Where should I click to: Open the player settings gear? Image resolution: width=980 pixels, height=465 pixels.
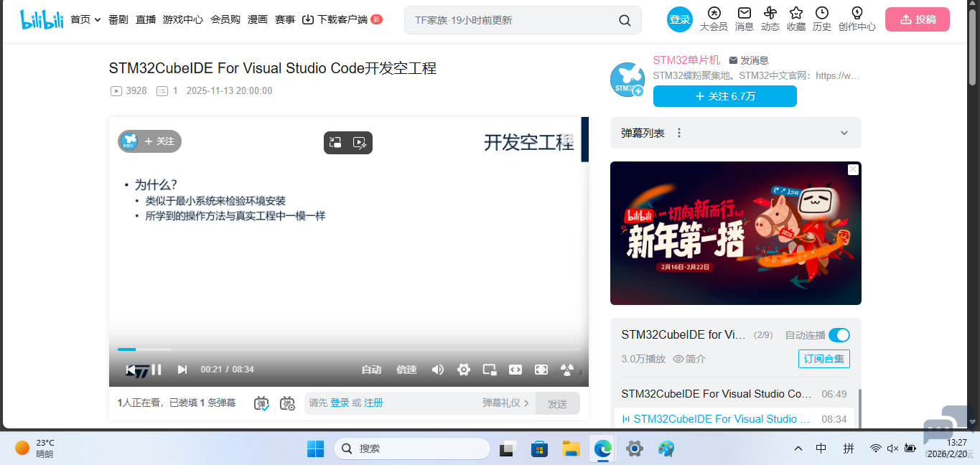click(x=463, y=369)
